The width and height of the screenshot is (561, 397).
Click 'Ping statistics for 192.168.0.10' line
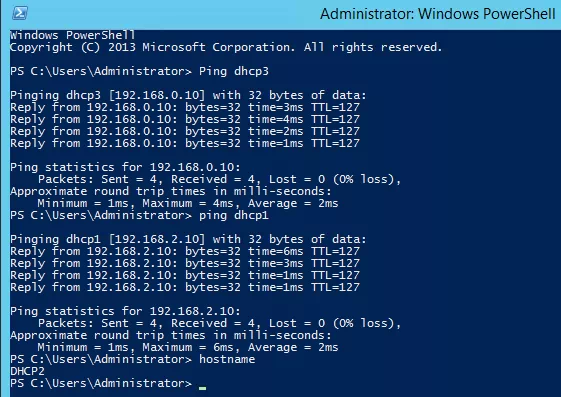point(125,167)
